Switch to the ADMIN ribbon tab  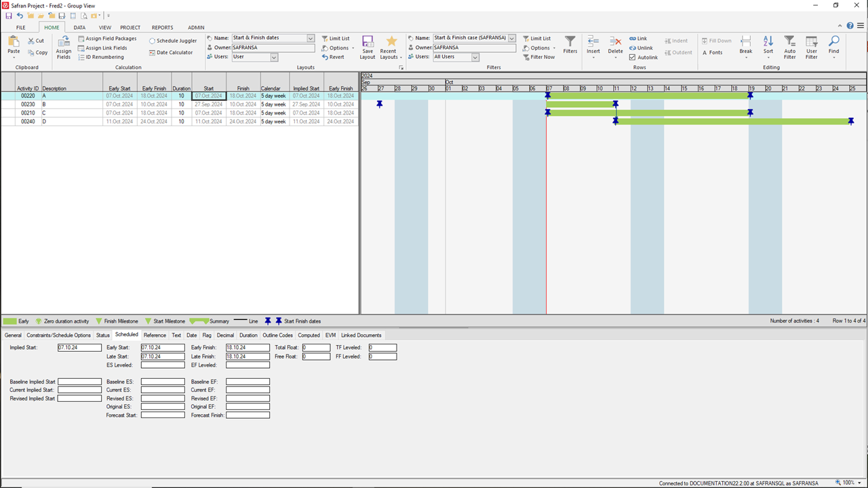coord(196,28)
